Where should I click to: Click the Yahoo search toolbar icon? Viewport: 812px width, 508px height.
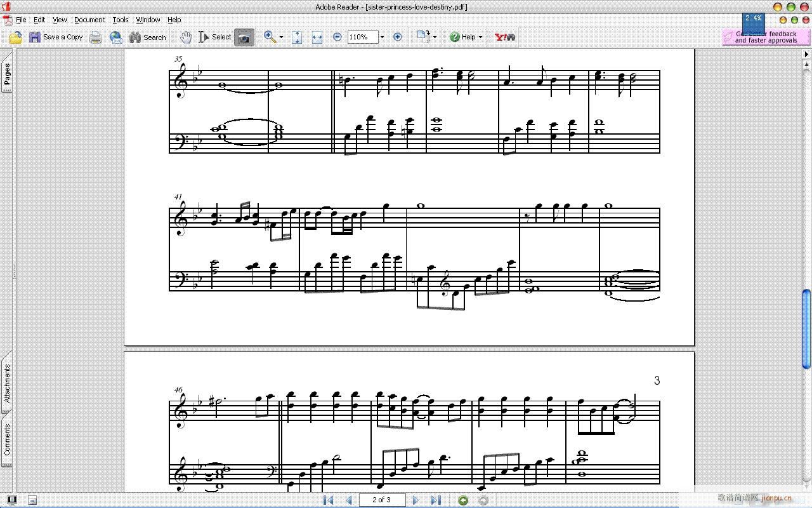point(505,37)
